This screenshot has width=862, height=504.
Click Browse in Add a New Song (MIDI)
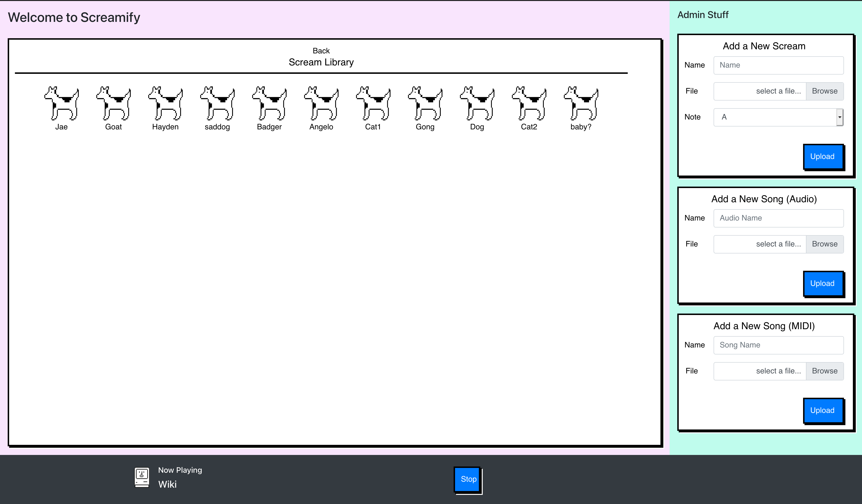(x=824, y=371)
